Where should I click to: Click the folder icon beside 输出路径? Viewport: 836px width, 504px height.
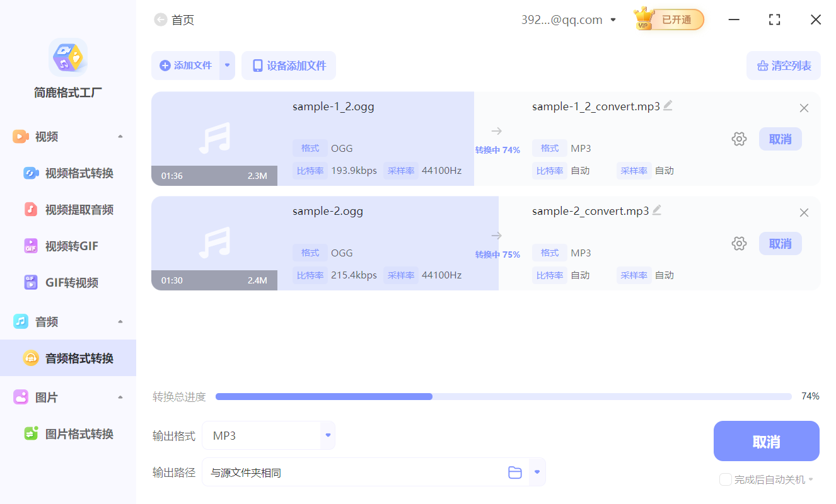click(514, 472)
